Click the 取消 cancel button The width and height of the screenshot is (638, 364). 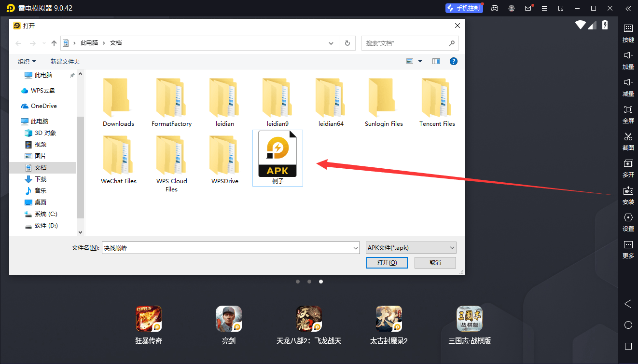coord(435,263)
